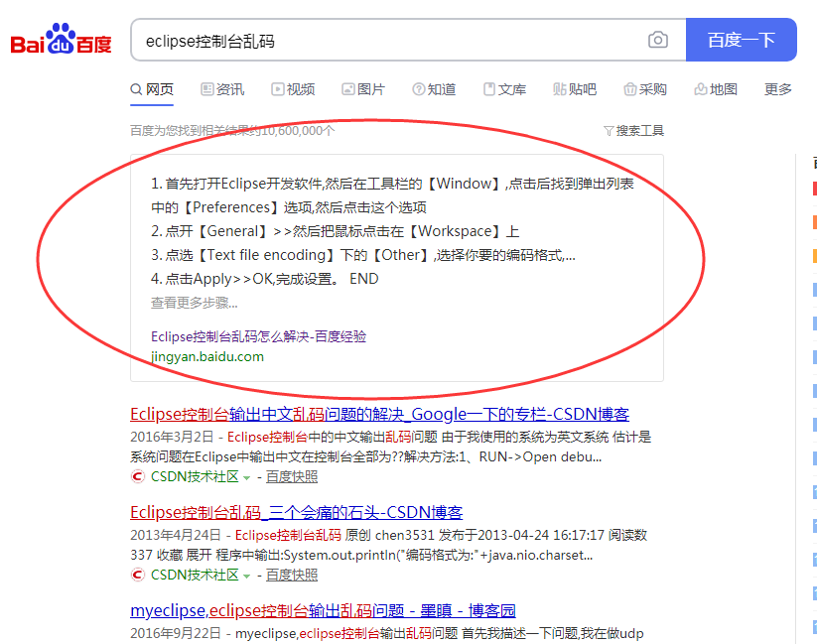The height and width of the screenshot is (644, 817).
Task: Open myeclipse,eclipse控制台输出乱码问题 博客园 result
Action: click(x=323, y=610)
